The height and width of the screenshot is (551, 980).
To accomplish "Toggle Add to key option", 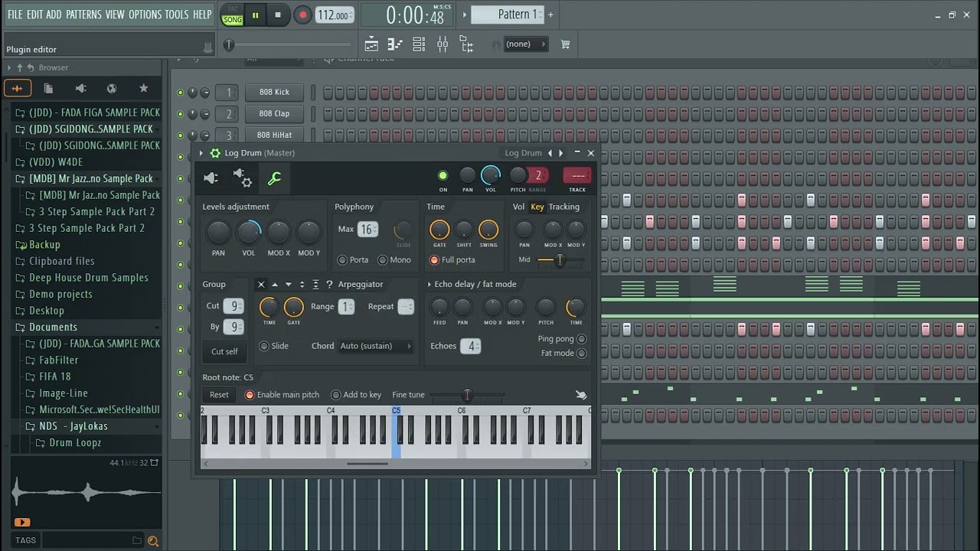I will (335, 395).
